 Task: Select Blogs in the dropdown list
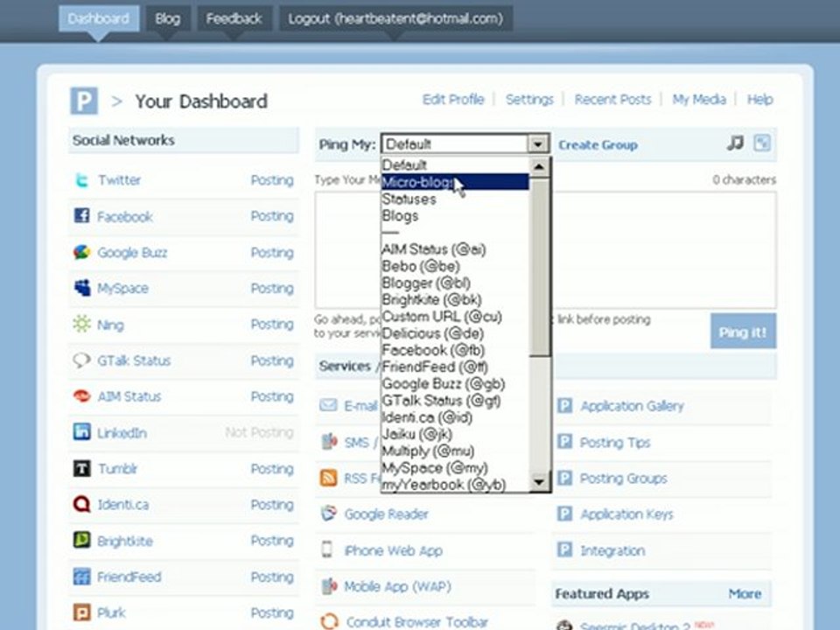tap(455, 216)
